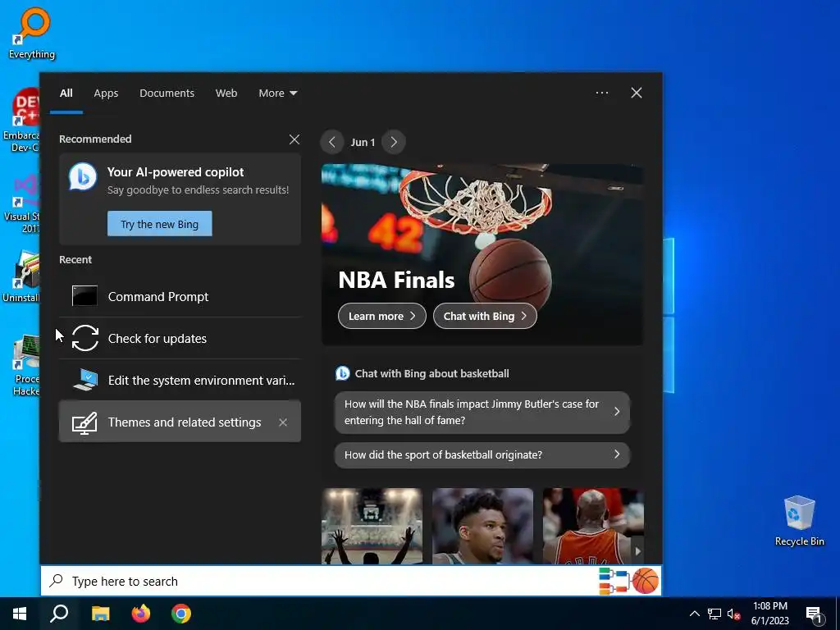Open Command Prompt from recent list
Image resolution: width=840 pixels, height=630 pixels.
tap(180, 296)
